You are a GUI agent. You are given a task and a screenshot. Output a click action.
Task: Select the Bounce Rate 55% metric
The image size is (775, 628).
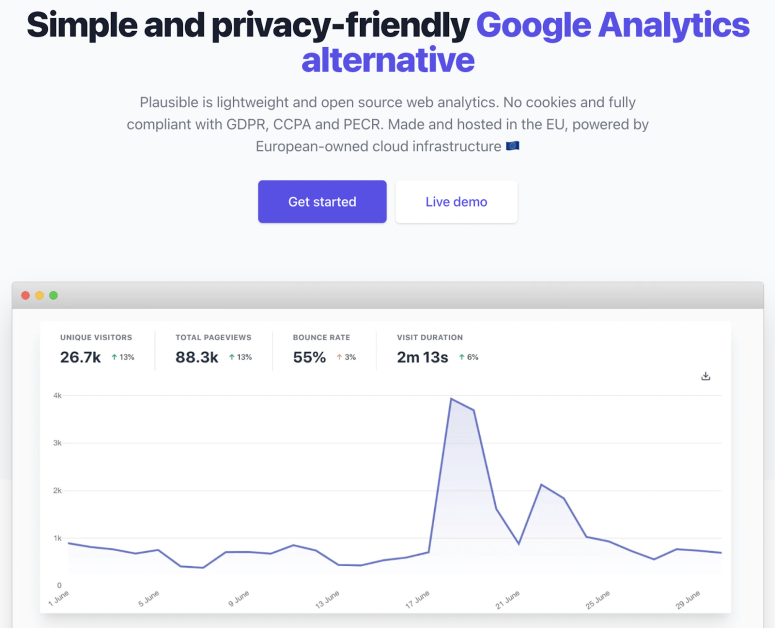(x=310, y=357)
